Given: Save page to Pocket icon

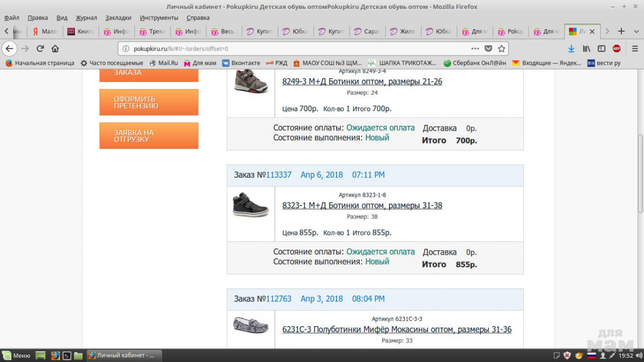Looking at the screenshot, I should (x=488, y=49).
